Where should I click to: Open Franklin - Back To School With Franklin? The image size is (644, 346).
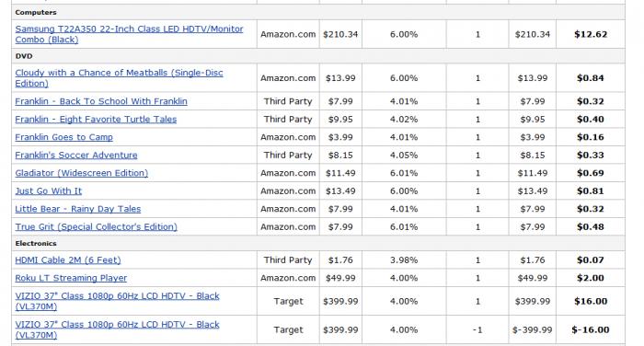tap(101, 101)
